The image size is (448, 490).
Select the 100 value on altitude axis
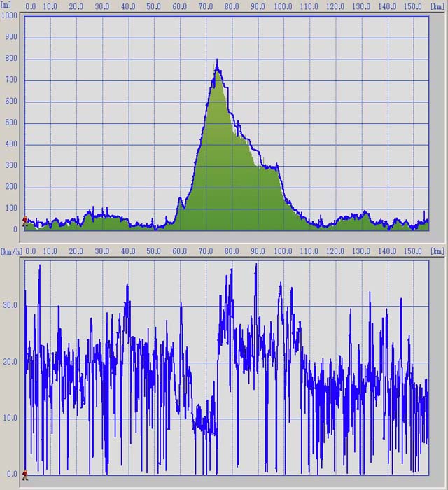(11, 208)
